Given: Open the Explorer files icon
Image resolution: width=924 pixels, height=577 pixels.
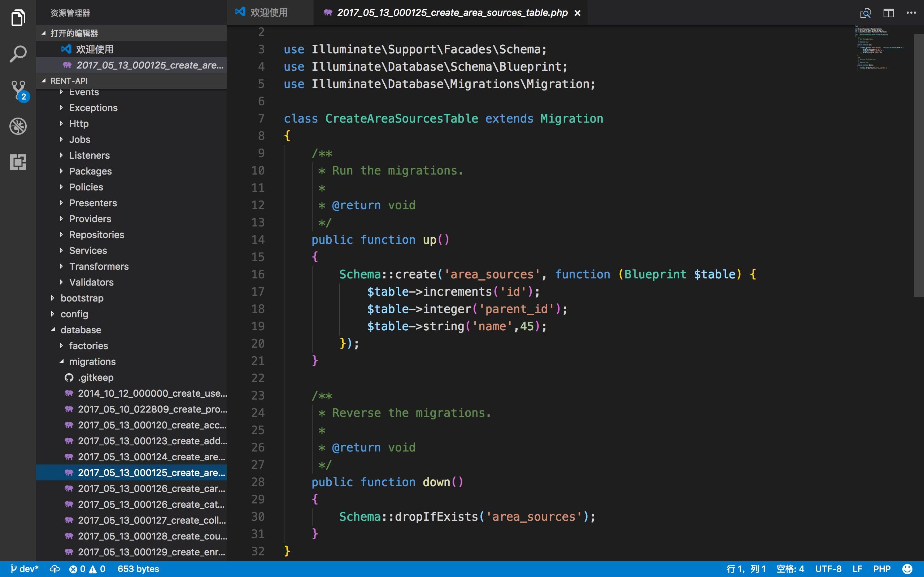Looking at the screenshot, I should point(18,18).
